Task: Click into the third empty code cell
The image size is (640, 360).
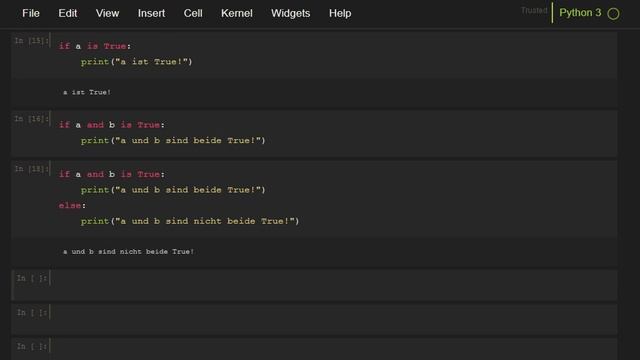Action: coord(333,349)
